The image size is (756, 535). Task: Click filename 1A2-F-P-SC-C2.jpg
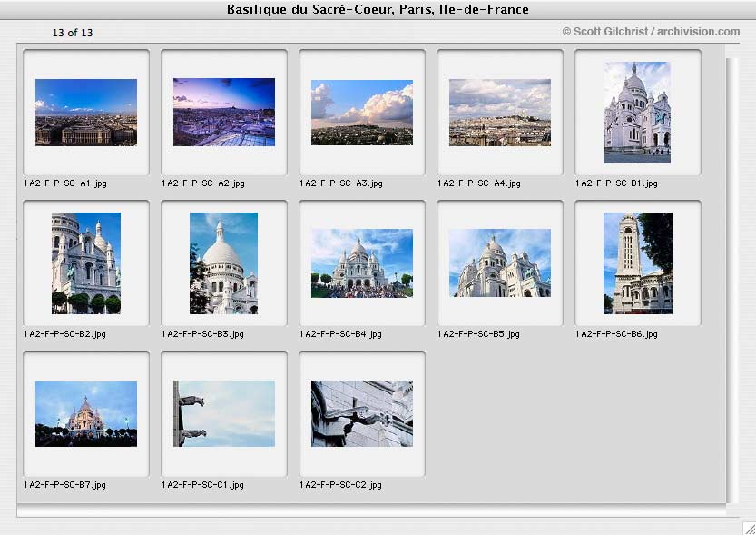(340, 485)
